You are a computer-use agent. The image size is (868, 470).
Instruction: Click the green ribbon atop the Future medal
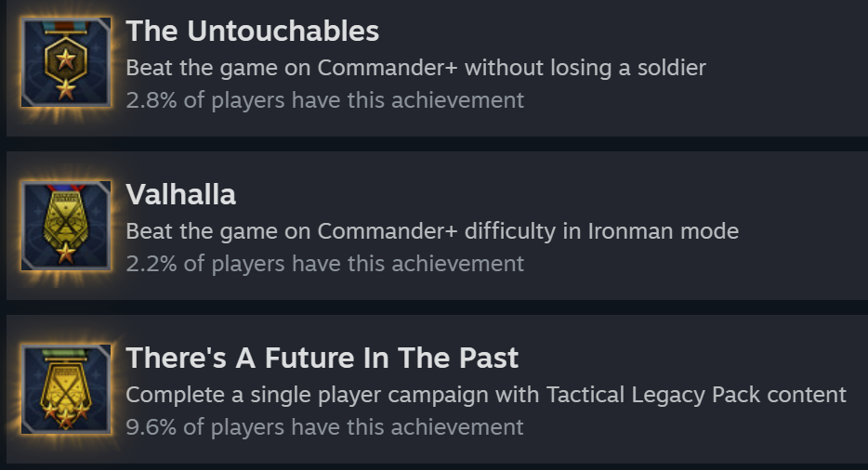66,353
